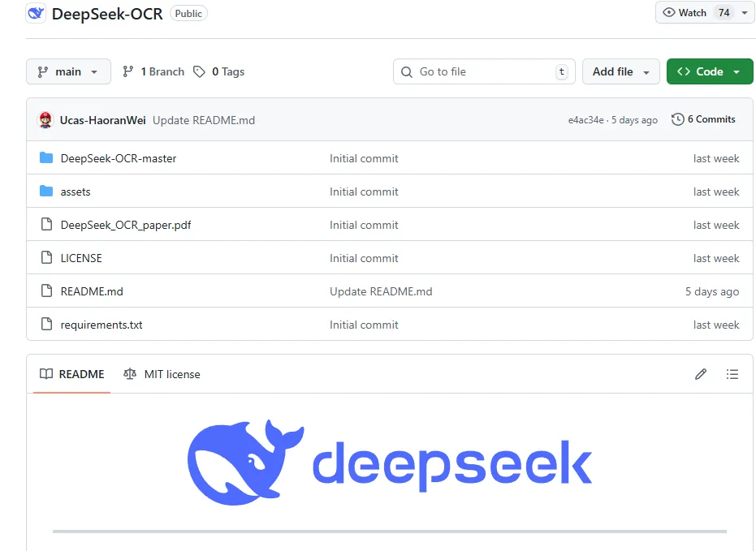The width and height of the screenshot is (756, 551).
Task: Click the LICENSE file icon
Action: pos(47,258)
